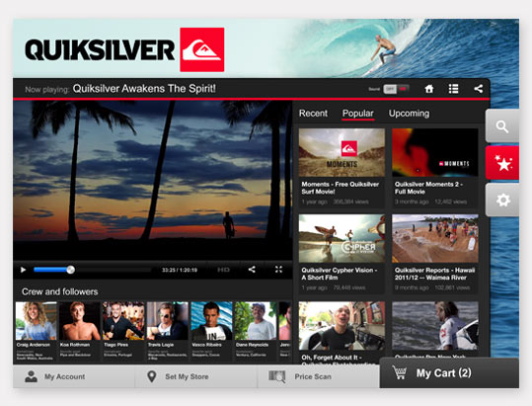The image size is (532, 406).
Task: Open My Cart (2)
Action: coord(449,373)
